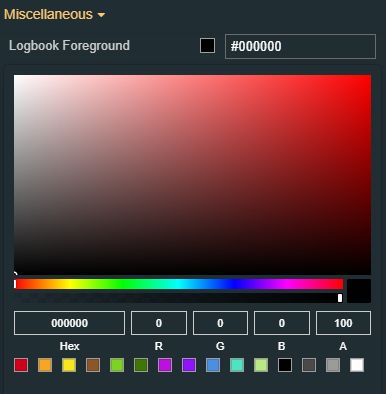
Task: Select the brown preset swatch
Action: (x=93, y=365)
